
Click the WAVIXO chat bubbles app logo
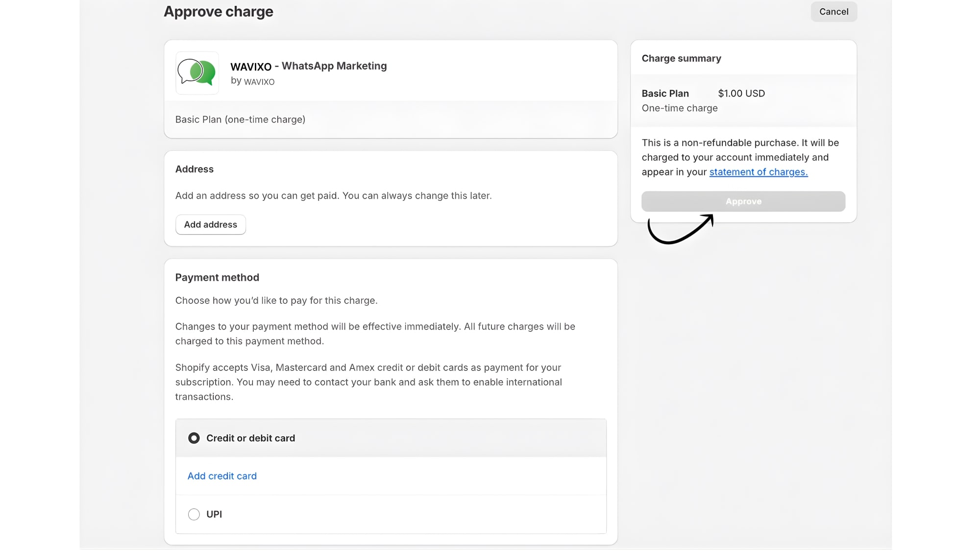[197, 72]
